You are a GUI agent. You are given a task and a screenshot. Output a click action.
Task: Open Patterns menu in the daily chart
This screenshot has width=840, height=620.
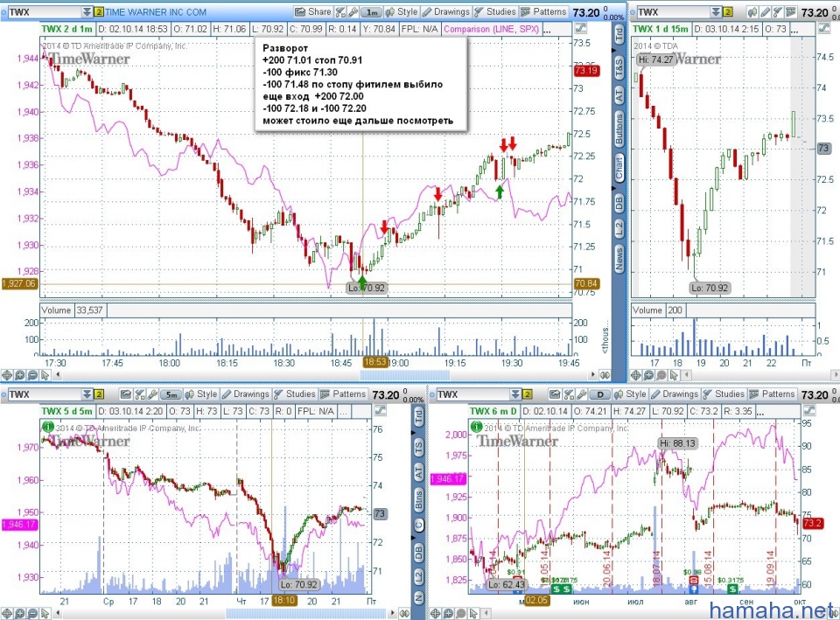pyautogui.click(x=772, y=394)
